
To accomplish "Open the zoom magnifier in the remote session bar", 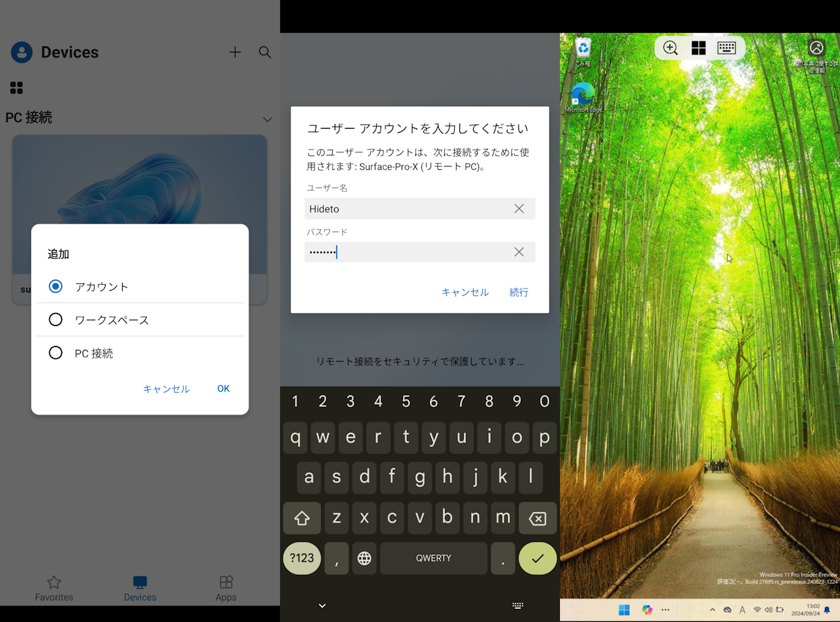I will point(670,47).
